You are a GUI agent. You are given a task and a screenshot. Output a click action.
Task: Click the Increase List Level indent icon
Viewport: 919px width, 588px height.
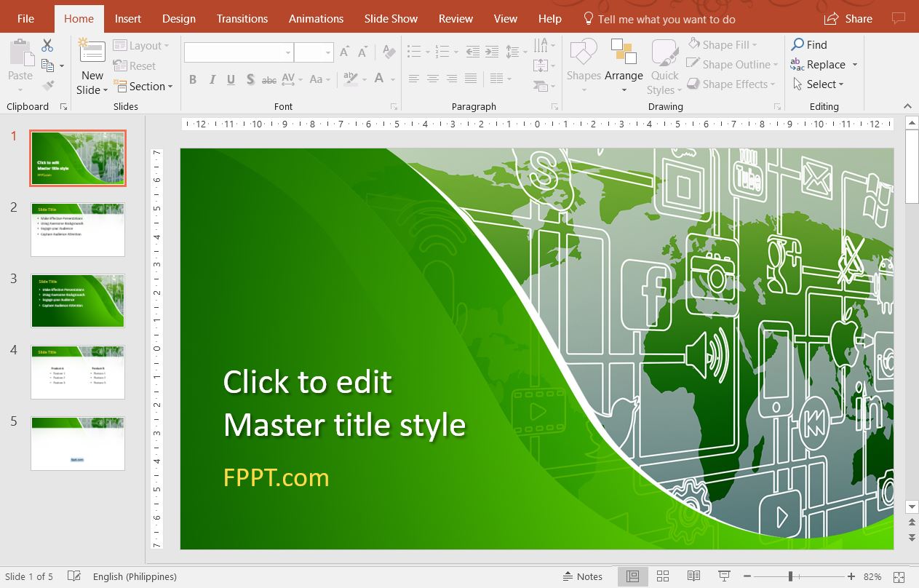click(x=492, y=52)
